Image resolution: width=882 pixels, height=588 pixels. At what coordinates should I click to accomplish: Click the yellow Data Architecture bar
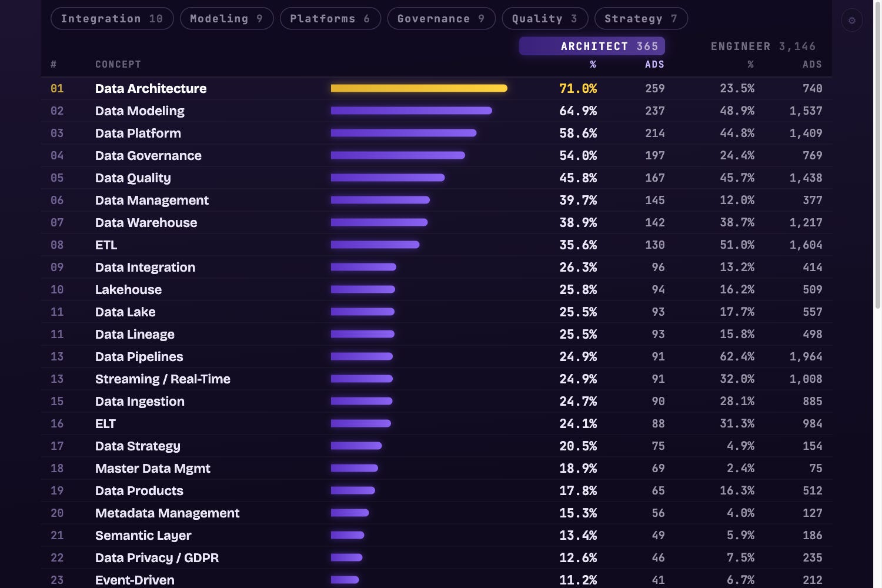point(419,88)
